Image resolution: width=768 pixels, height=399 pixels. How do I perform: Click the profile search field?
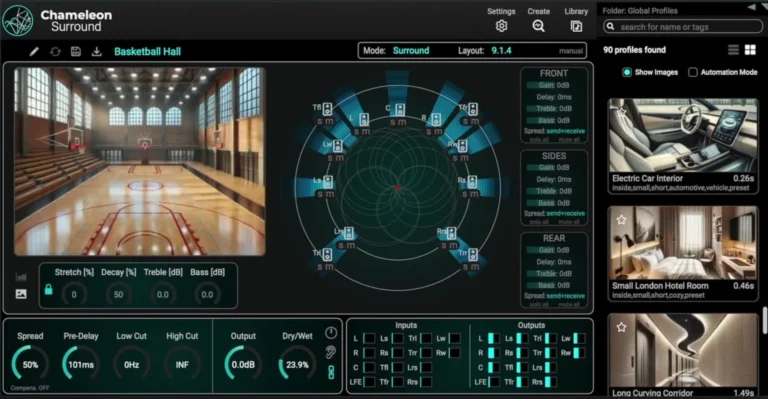coord(683,27)
